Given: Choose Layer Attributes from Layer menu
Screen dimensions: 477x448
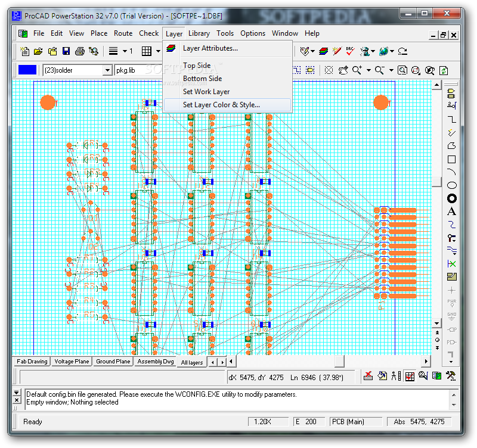Looking at the screenshot, I should coord(228,48).
